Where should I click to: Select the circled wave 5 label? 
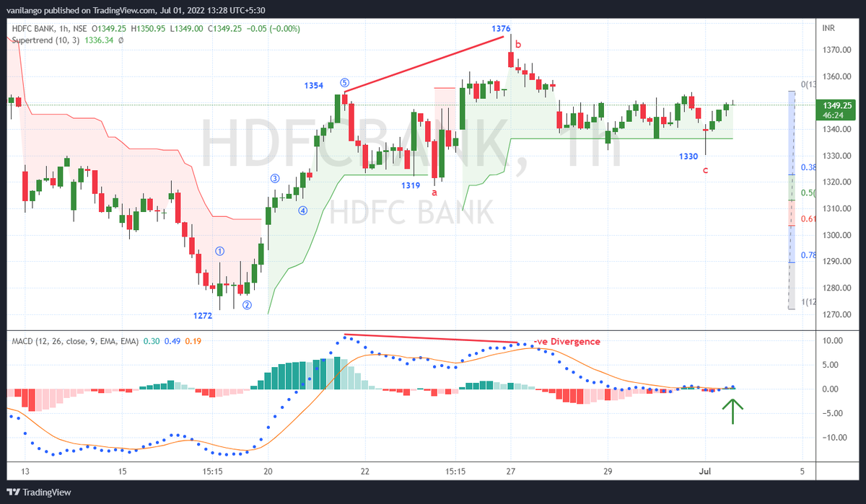(345, 83)
